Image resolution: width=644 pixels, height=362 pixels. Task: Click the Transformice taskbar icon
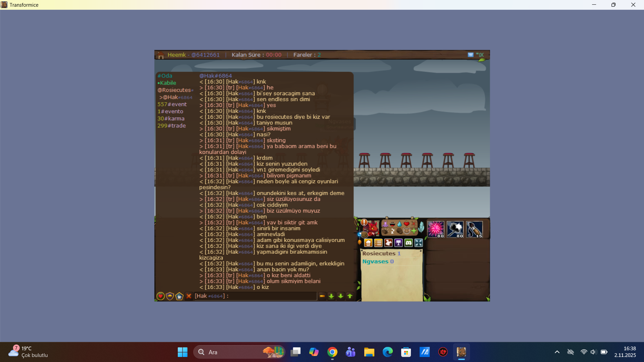(x=462, y=352)
